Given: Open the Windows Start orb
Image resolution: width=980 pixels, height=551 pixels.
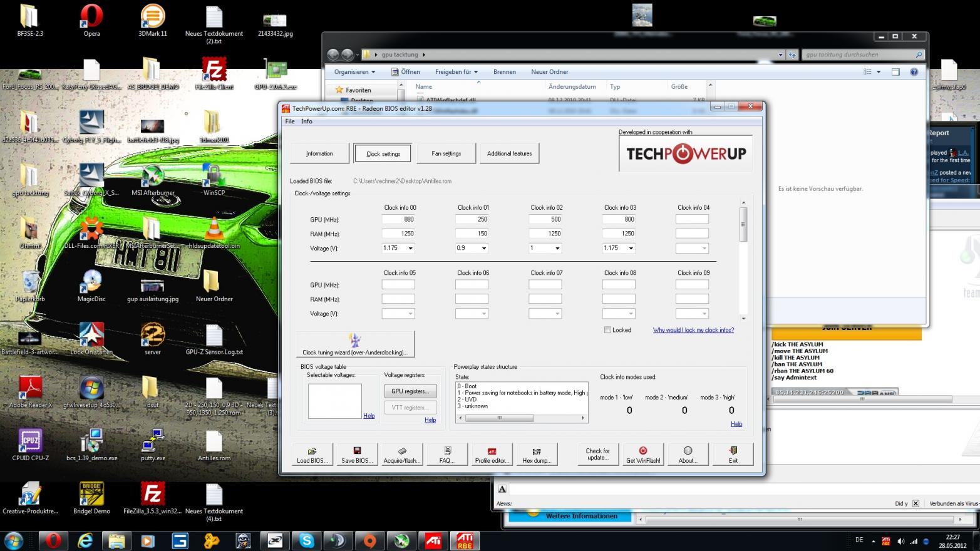Looking at the screenshot, I should click(x=14, y=540).
